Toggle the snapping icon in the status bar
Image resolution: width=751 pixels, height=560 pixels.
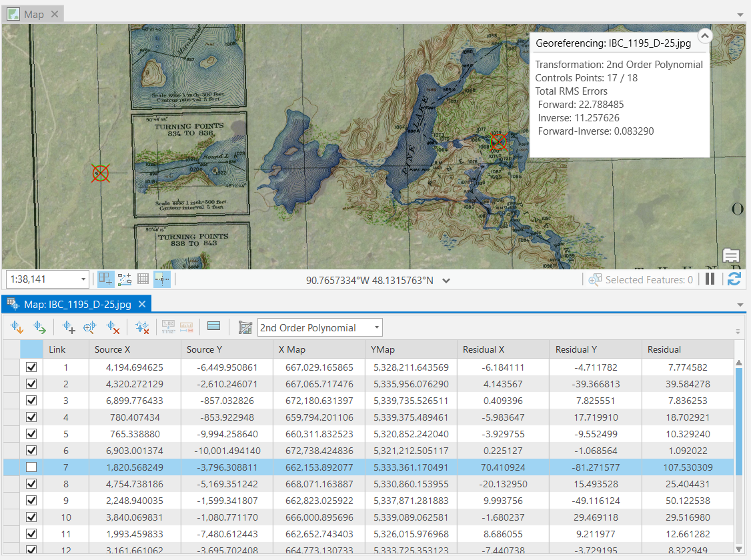(x=162, y=279)
